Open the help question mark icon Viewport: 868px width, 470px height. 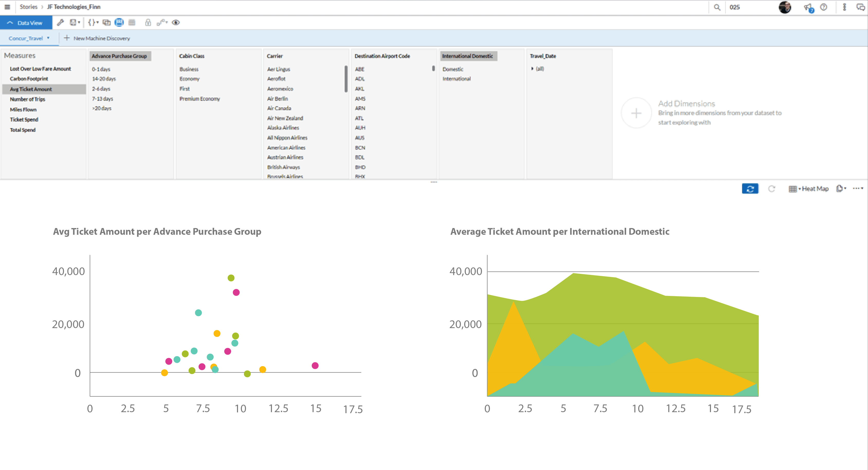coord(824,7)
